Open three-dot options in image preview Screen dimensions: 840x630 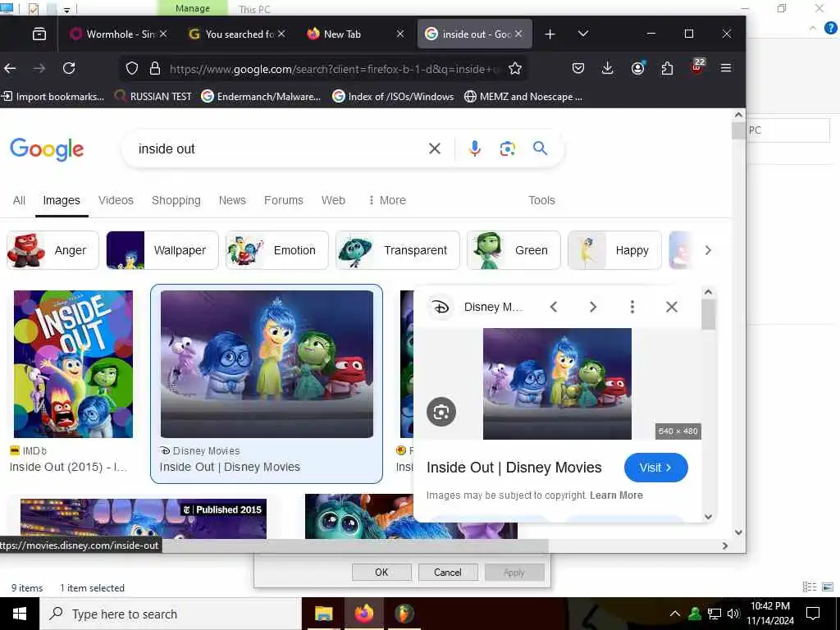(x=632, y=307)
